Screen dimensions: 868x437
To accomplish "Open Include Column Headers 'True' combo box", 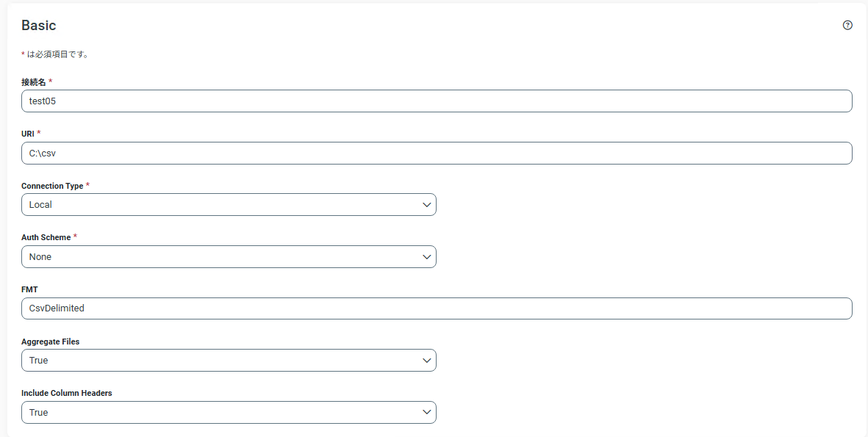I will coord(229,412).
